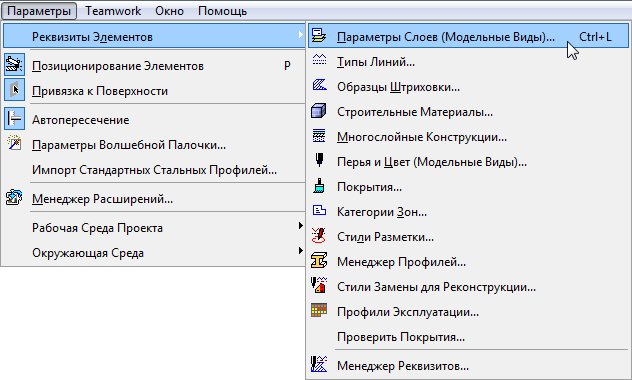Click the pen icon for Перья и Цвет
Screen dimensions: 632x380
coord(319,160)
